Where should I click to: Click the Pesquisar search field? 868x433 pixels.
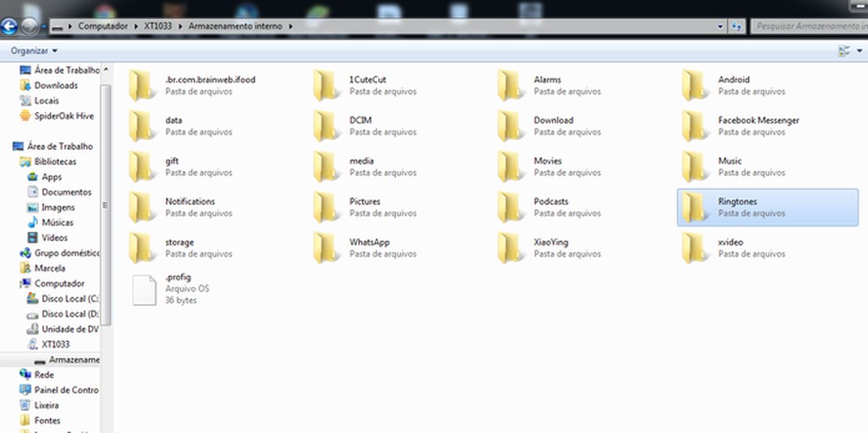[x=808, y=26]
